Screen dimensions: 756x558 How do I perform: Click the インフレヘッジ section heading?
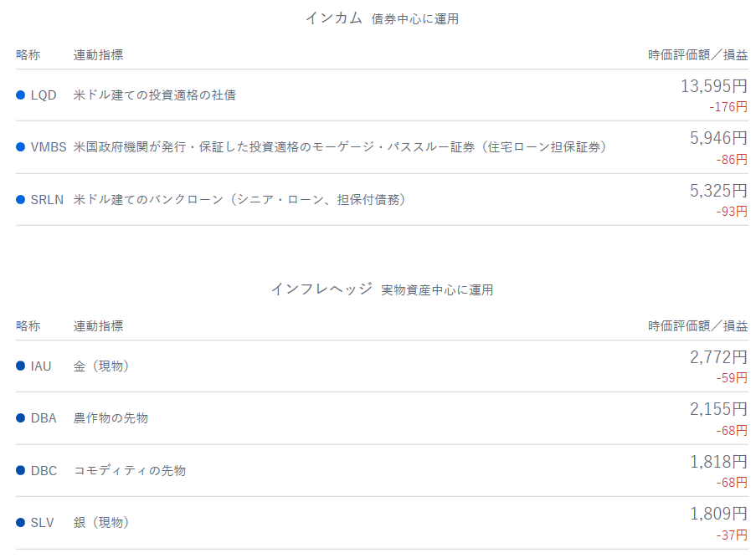click(x=321, y=289)
